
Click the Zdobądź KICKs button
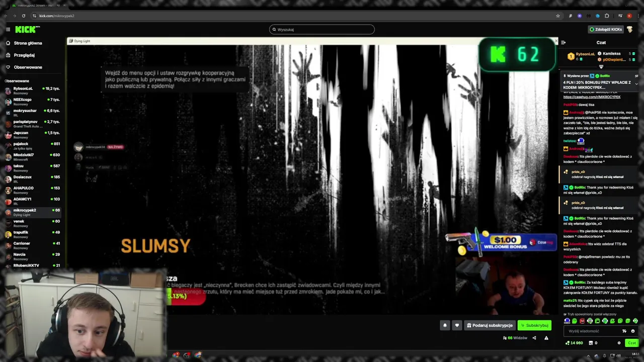click(x=606, y=30)
